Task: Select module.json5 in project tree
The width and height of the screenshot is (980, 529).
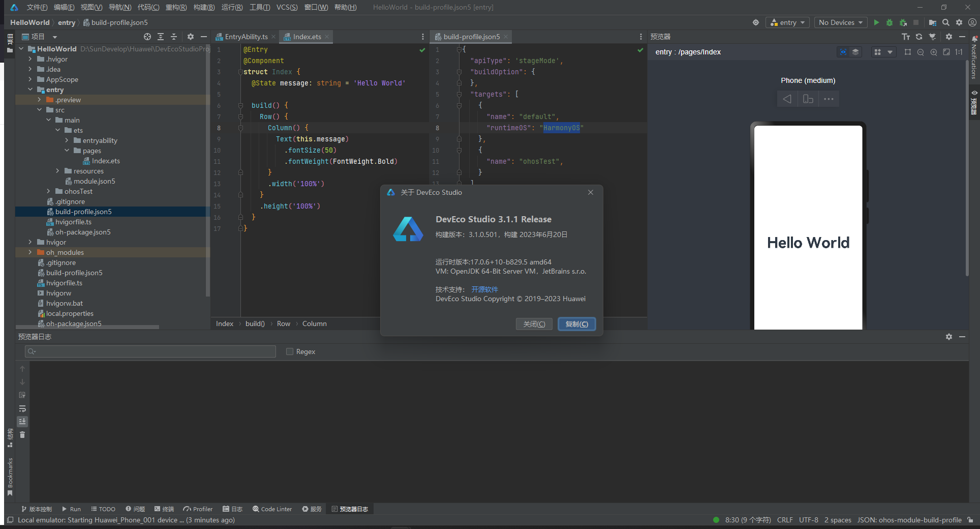Action: [x=94, y=181]
